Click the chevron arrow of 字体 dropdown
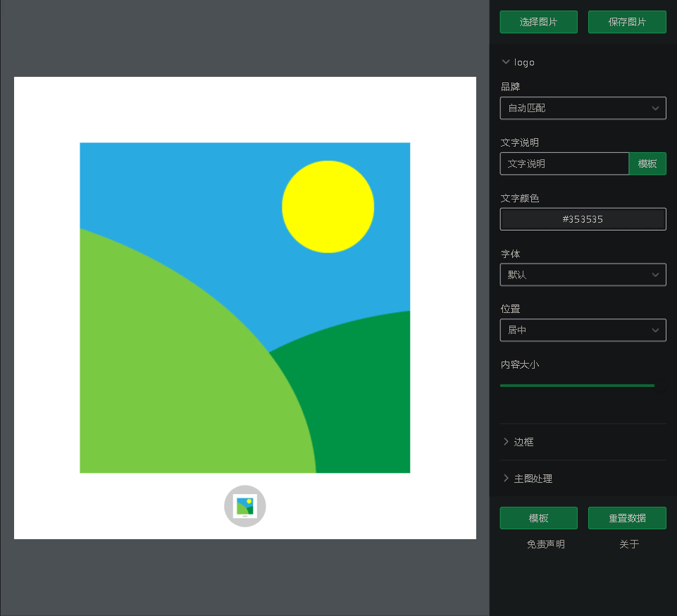Image resolution: width=677 pixels, height=616 pixels. coord(655,275)
